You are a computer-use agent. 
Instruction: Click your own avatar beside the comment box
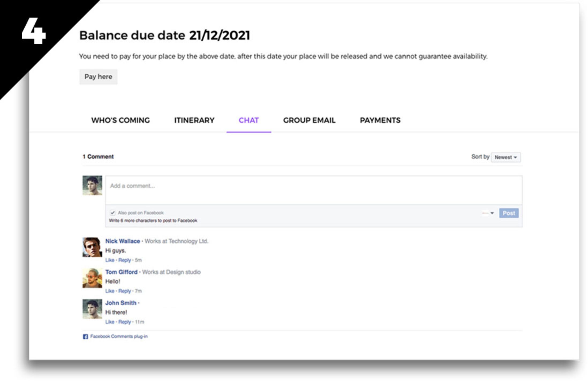[x=92, y=185]
